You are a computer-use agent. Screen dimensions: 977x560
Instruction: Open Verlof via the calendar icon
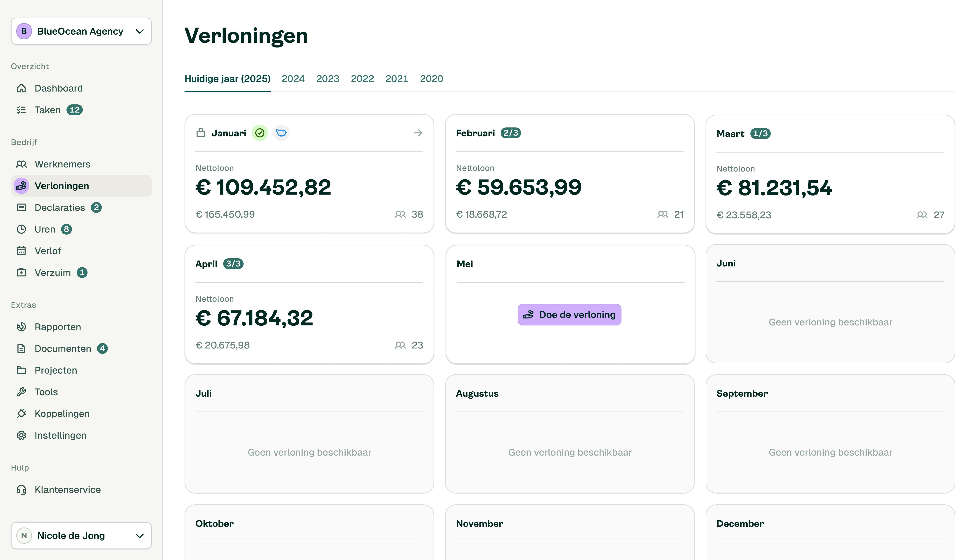pos(21,251)
